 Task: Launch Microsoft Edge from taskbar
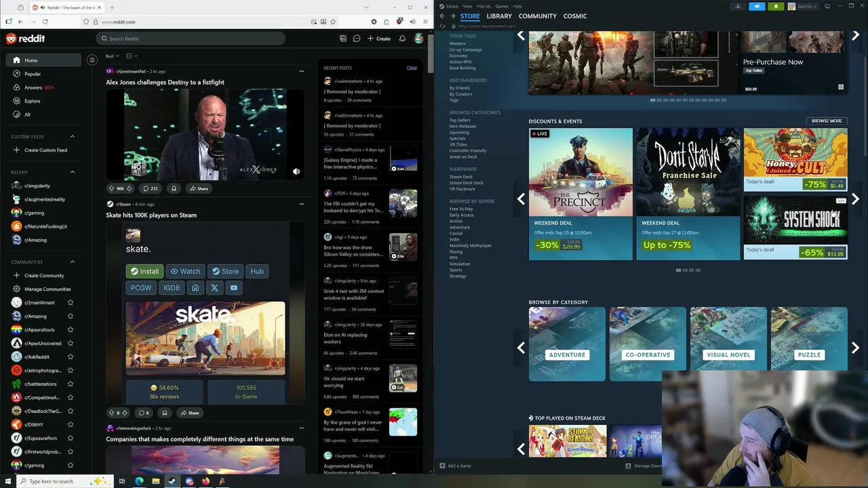click(x=139, y=481)
